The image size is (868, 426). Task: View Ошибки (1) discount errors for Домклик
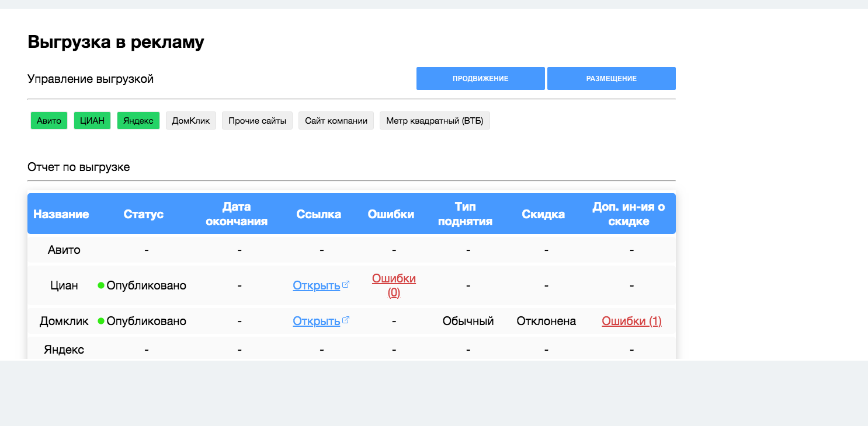(631, 321)
